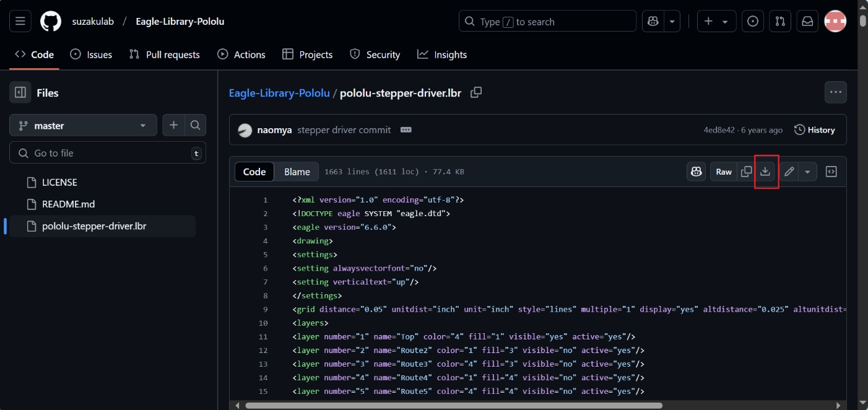The image size is (868, 410).
Task: View the file History
Action: (815, 130)
